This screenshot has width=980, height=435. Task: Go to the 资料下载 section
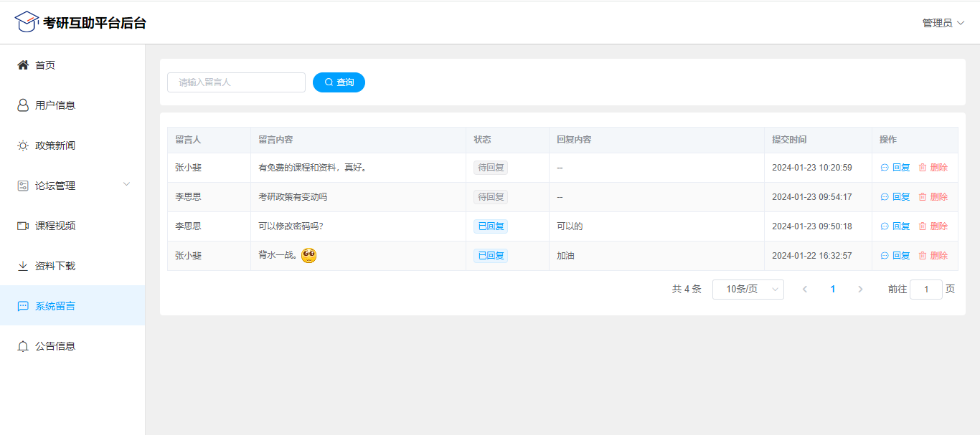coord(55,266)
